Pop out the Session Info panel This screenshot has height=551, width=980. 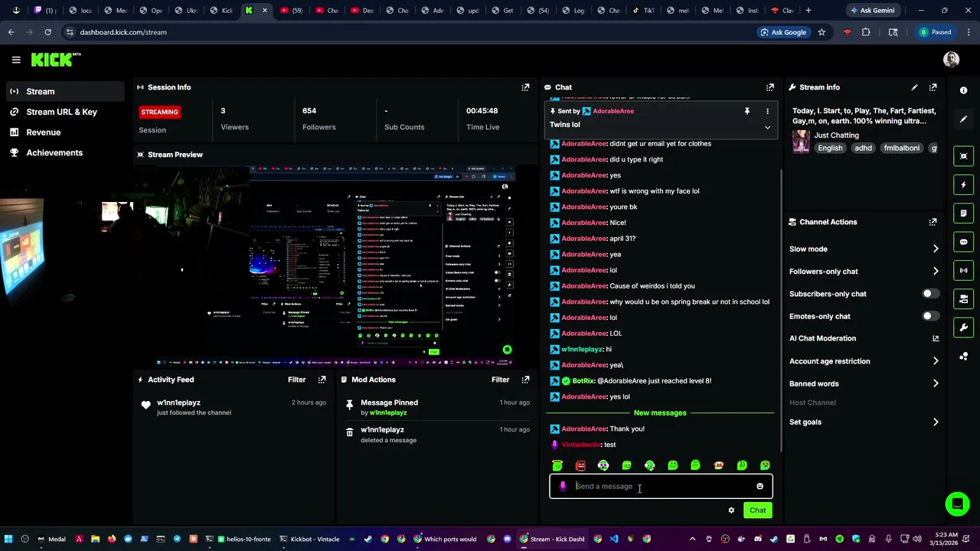tap(525, 87)
